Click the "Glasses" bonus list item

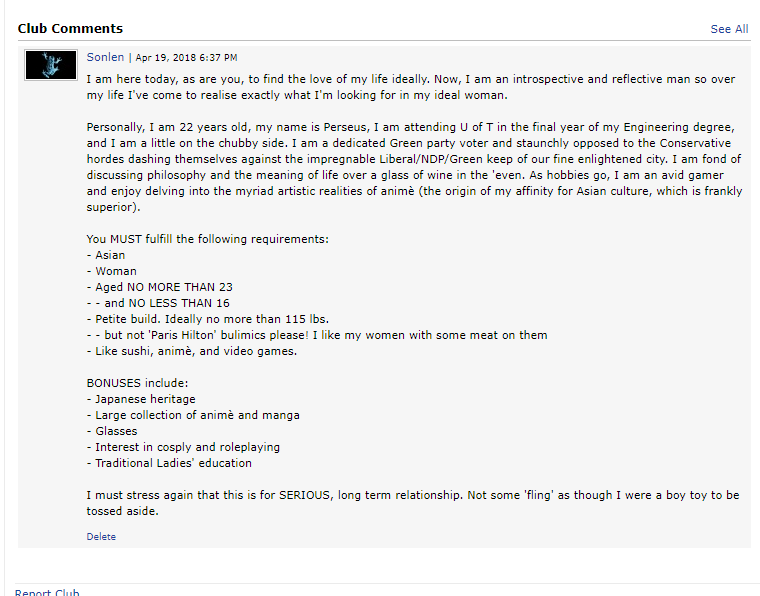(112, 431)
